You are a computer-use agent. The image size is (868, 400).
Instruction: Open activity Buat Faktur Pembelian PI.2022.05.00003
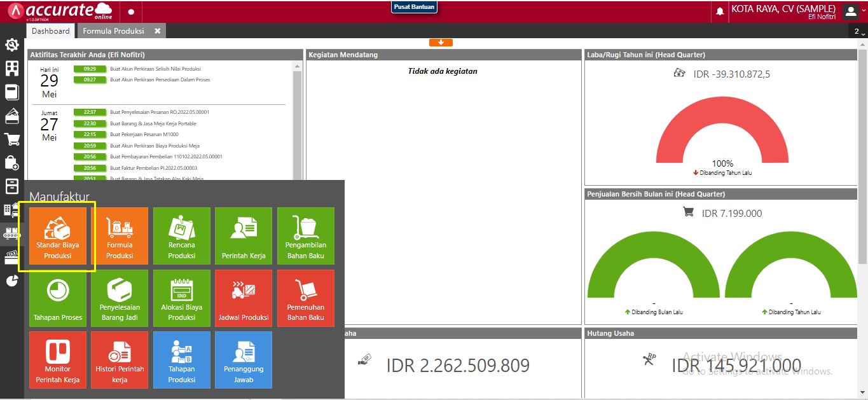point(153,168)
